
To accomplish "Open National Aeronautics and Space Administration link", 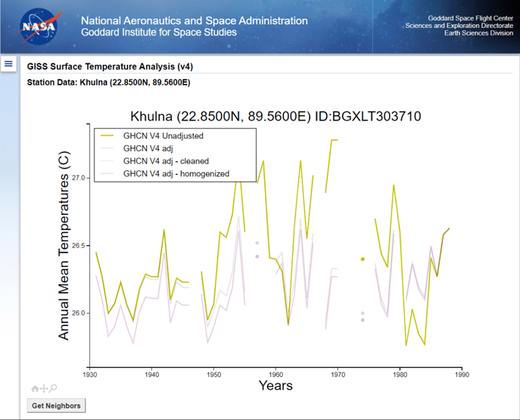I will click(x=194, y=21).
